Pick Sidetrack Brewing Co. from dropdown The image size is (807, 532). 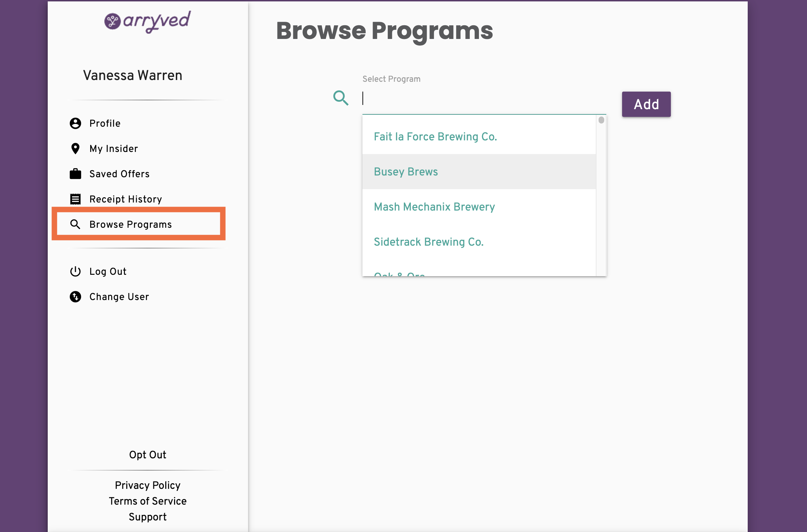(479, 242)
